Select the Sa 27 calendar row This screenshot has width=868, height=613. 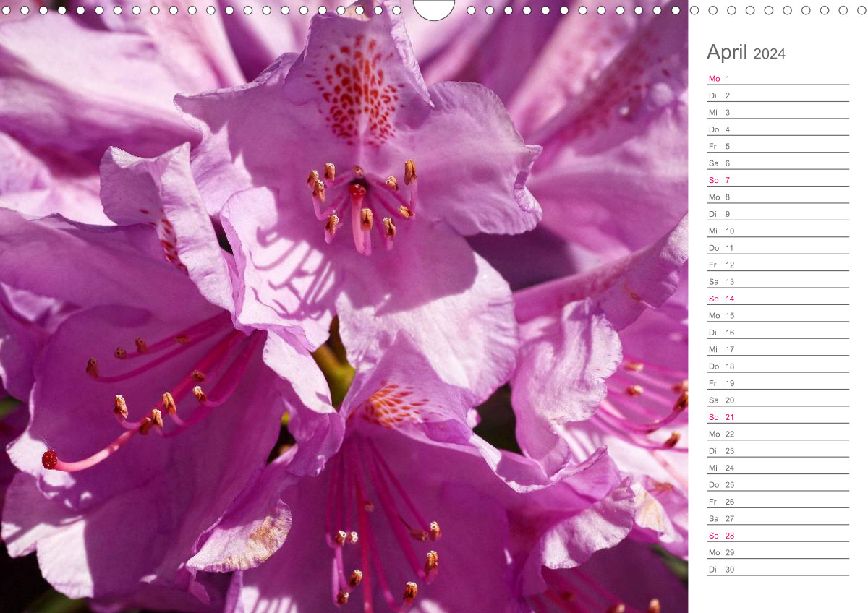[x=778, y=518]
